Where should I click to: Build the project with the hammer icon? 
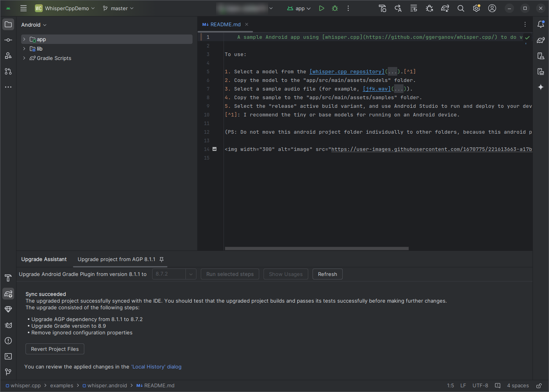(x=382, y=8)
